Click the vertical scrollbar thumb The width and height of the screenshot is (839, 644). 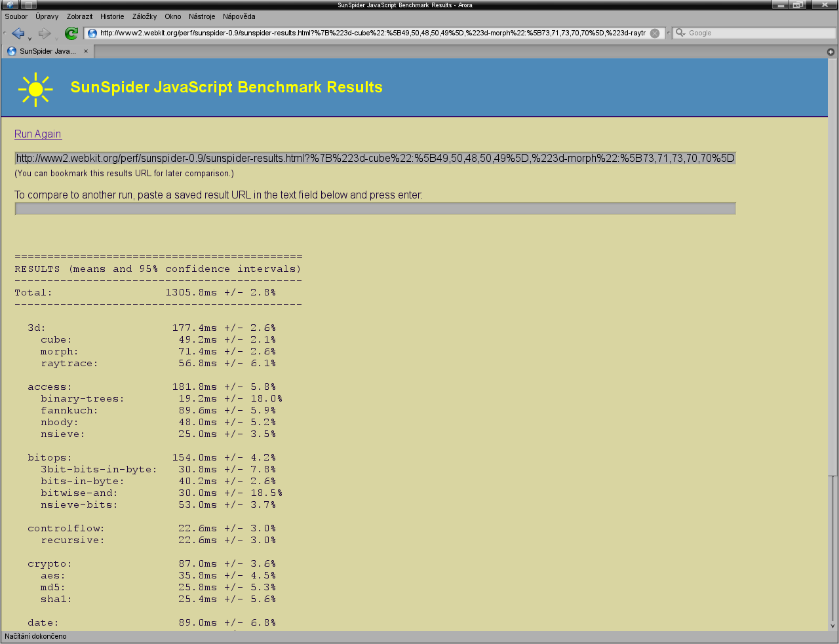833,268
